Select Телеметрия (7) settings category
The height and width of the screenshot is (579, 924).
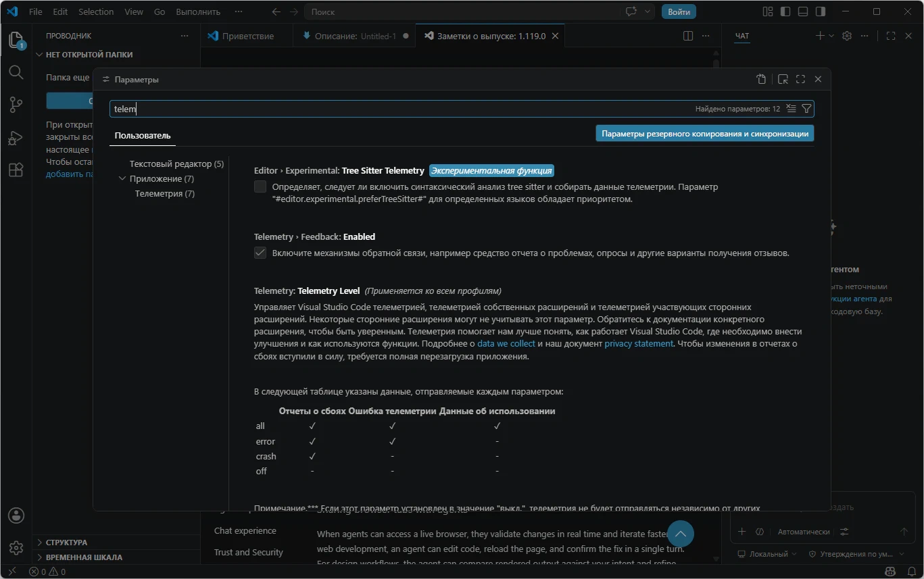(165, 194)
